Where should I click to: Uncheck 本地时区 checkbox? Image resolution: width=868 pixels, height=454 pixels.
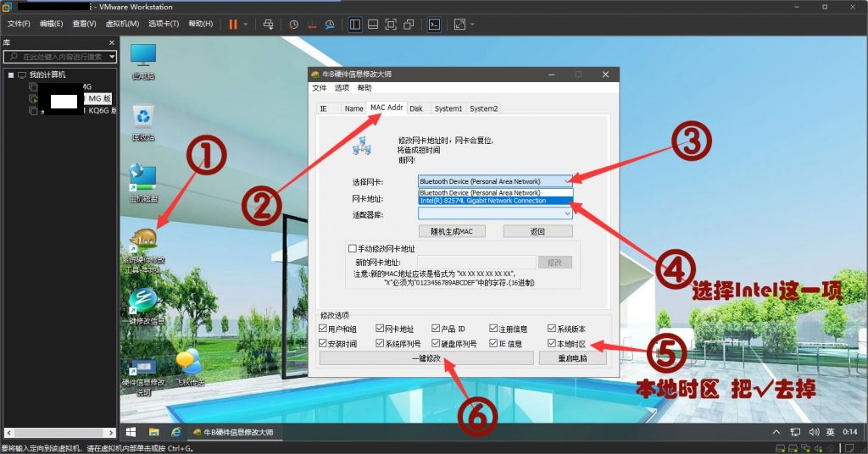point(551,343)
